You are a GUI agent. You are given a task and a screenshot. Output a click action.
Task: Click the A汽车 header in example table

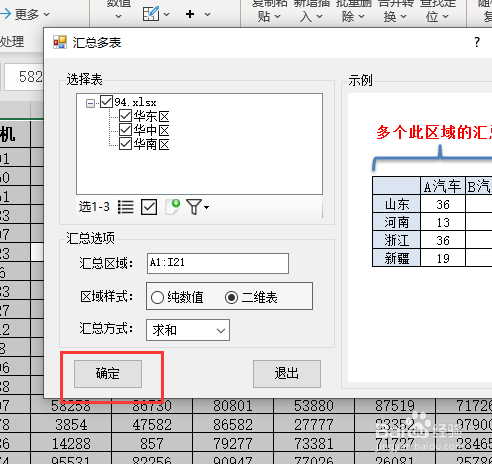[x=442, y=186]
